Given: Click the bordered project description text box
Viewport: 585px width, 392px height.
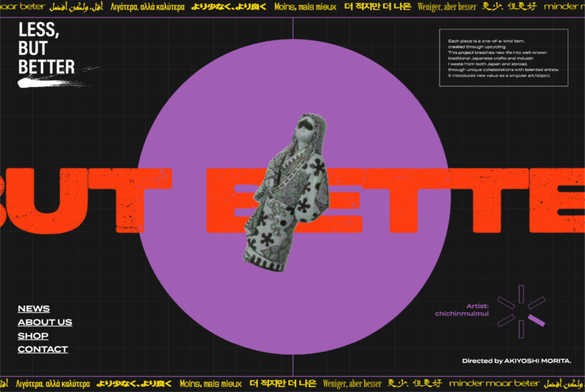Looking at the screenshot, I should tap(503, 58).
